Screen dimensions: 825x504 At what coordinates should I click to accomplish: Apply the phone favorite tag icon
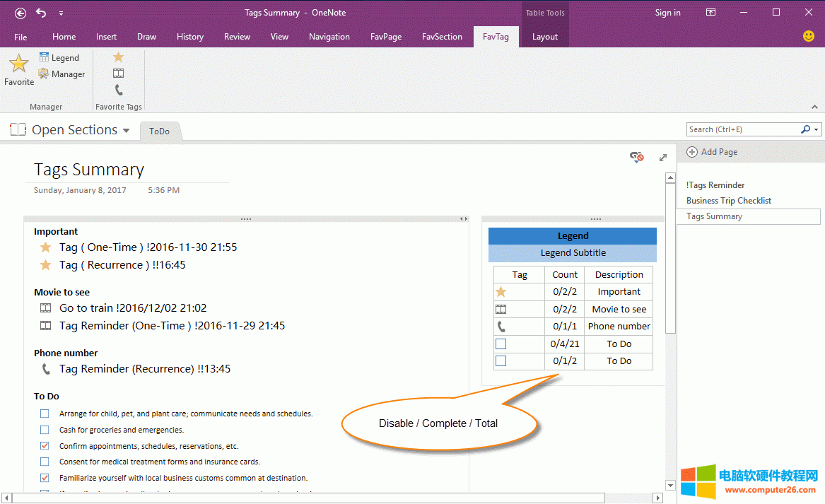coord(119,90)
